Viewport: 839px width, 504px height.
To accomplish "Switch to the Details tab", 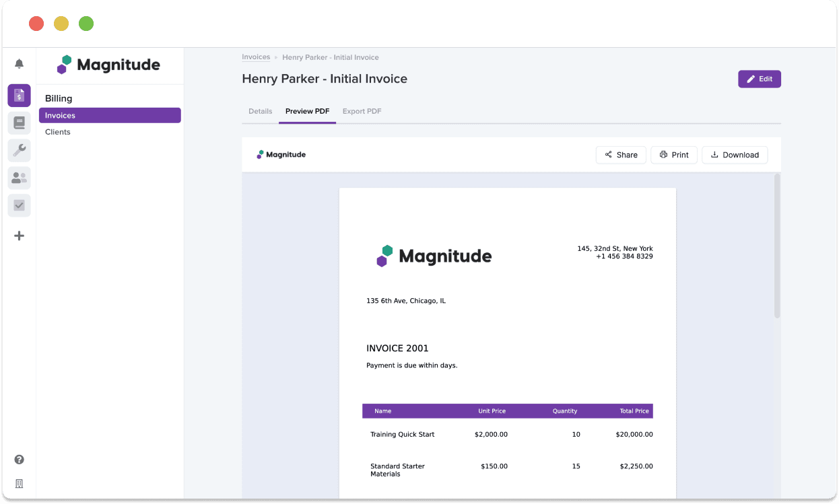I will (260, 111).
